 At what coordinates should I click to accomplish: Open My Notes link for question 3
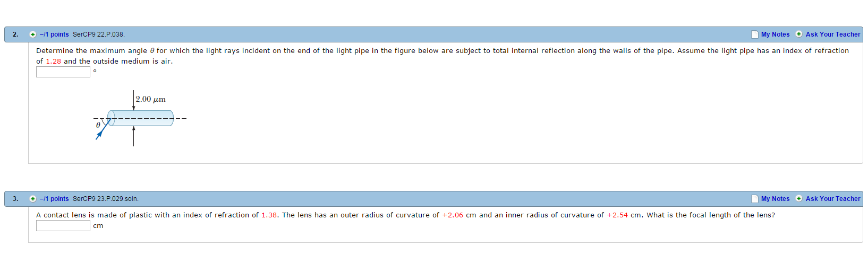coord(775,199)
